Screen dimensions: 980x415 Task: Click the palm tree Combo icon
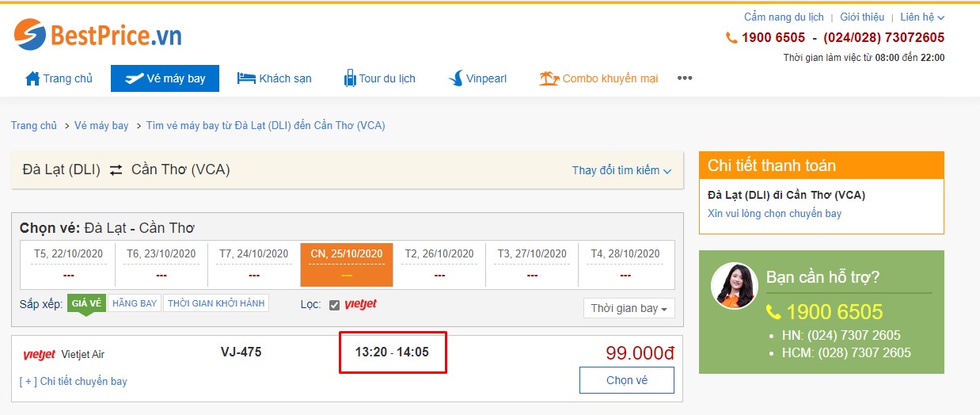click(549, 78)
